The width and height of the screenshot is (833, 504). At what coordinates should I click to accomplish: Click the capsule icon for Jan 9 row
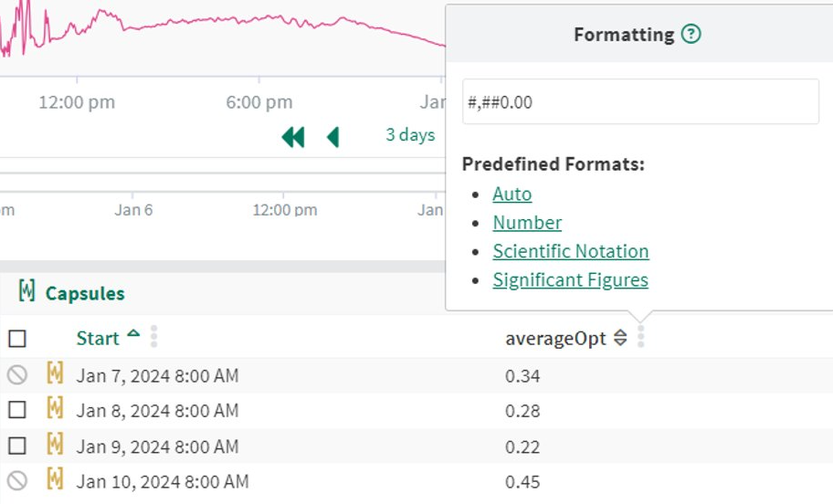pyautogui.click(x=55, y=446)
